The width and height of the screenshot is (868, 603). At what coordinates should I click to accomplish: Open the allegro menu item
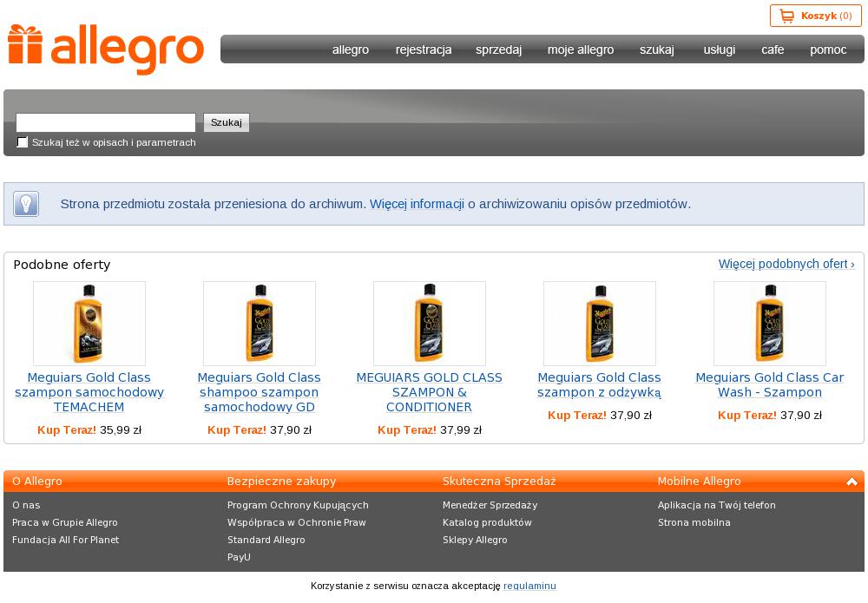[351, 49]
